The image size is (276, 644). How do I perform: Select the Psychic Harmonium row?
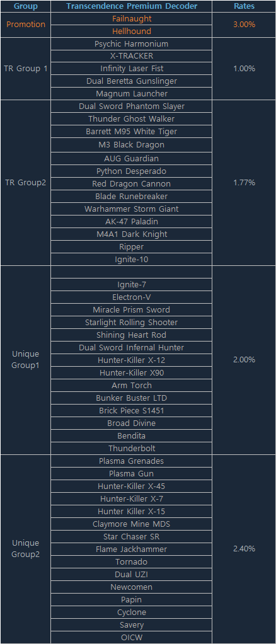coord(132,44)
